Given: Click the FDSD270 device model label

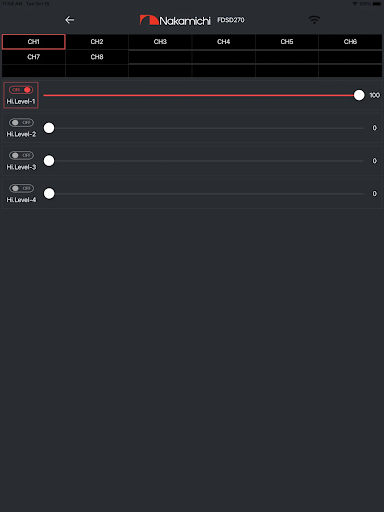Looking at the screenshot, I should [x=231, y=20].
